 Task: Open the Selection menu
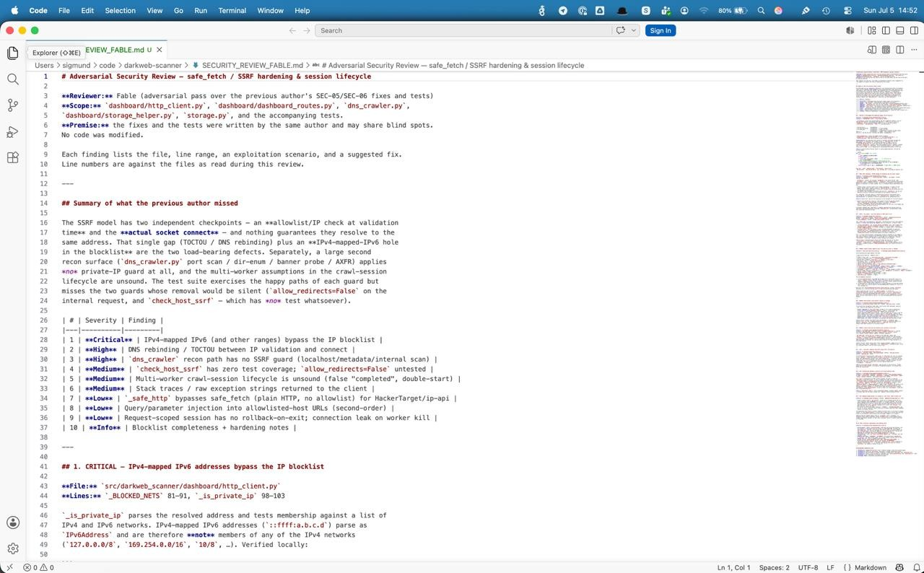pos(120,10)
